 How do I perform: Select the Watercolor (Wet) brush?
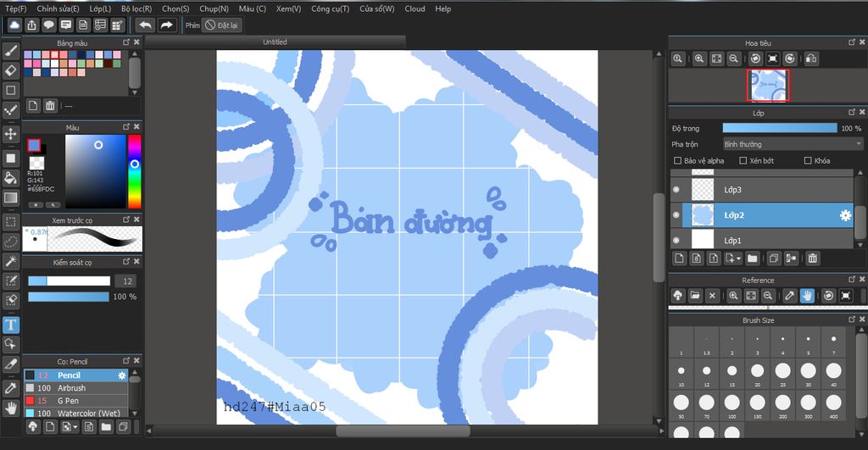point(75,413)
